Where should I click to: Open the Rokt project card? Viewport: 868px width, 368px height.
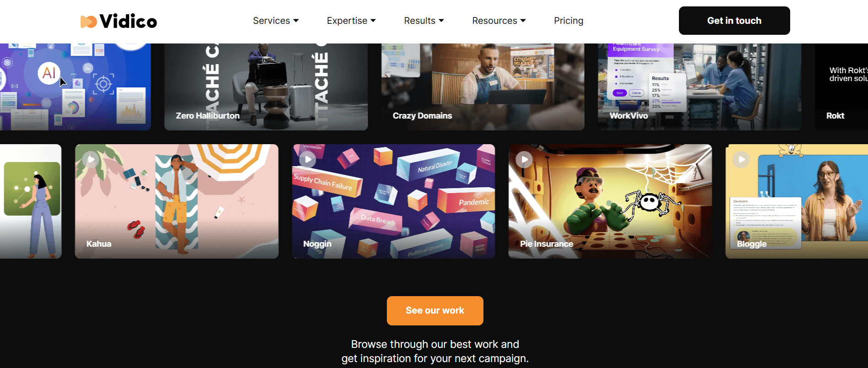pos(841,87)
